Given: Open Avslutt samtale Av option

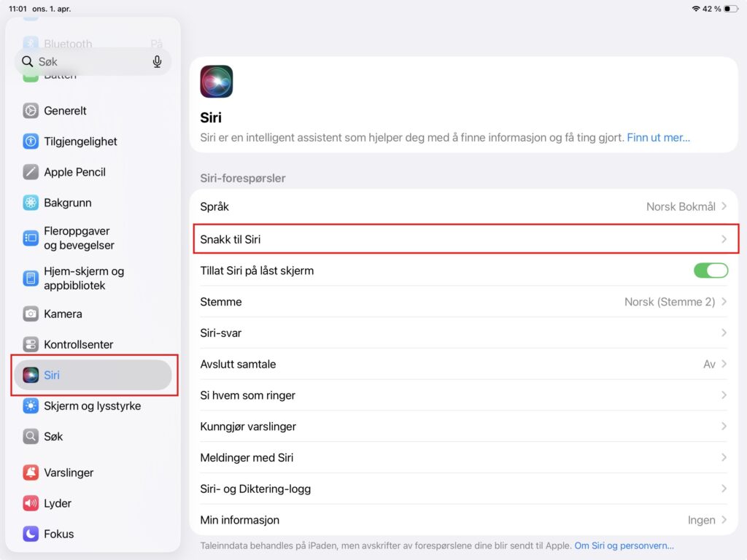Looking at the screenshot, I should pos(463,365).
